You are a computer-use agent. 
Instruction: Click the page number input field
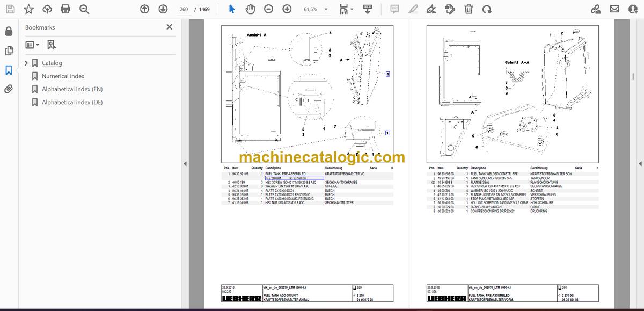tap(184, 9)
